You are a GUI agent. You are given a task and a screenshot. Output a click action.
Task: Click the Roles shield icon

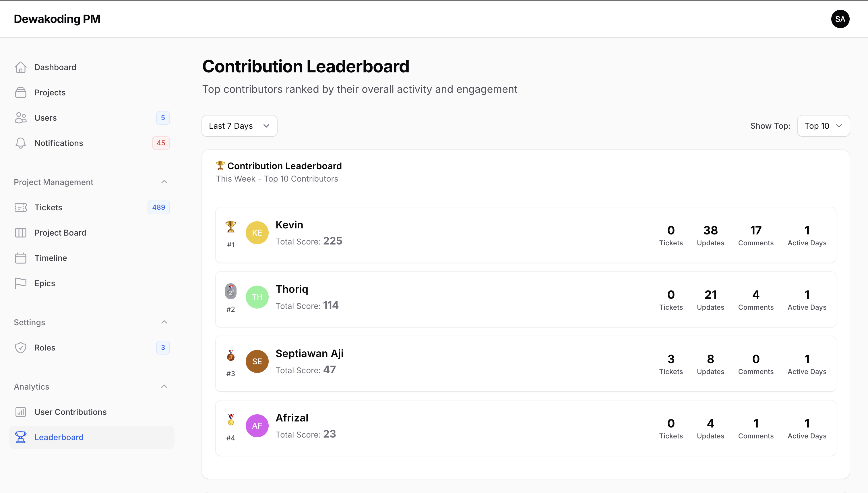[20, 347]
